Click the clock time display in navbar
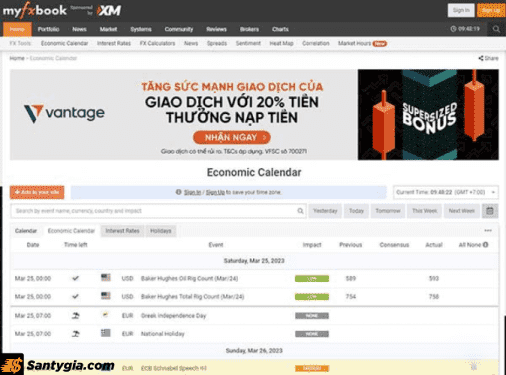506x375 pixels. click(465, 29)
